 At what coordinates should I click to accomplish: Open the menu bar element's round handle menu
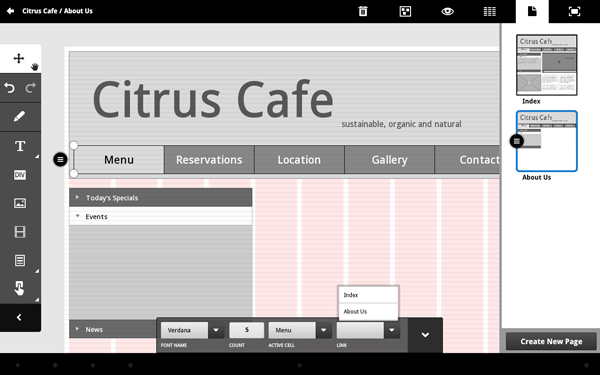(x=60, y=160)
